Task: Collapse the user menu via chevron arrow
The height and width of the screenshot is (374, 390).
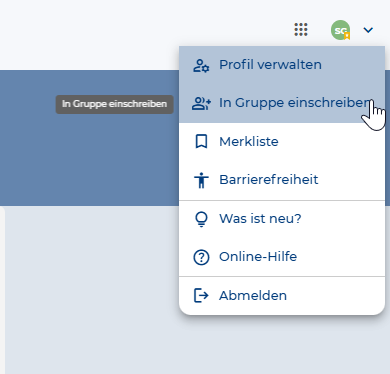Action: [x=368, y=30]
